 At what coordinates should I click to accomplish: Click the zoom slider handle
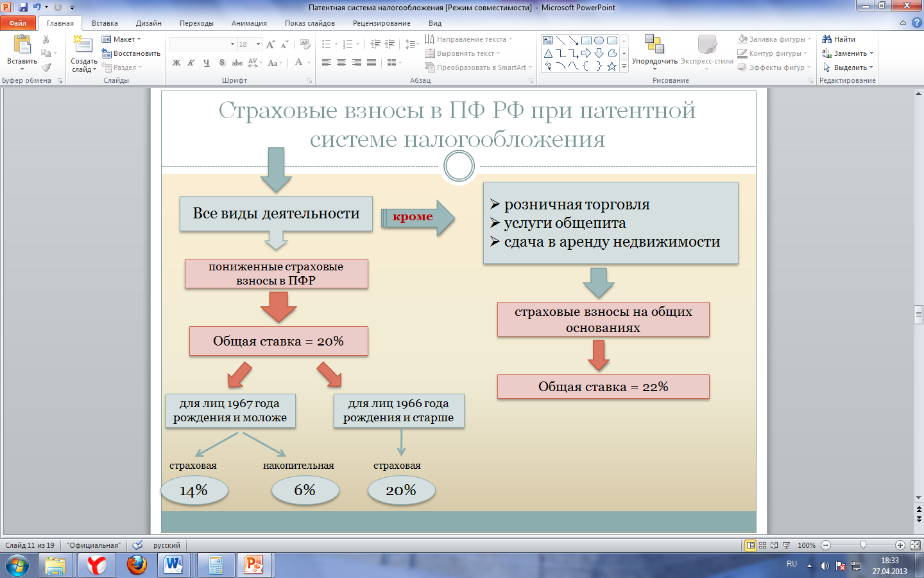tap(863, 545)
